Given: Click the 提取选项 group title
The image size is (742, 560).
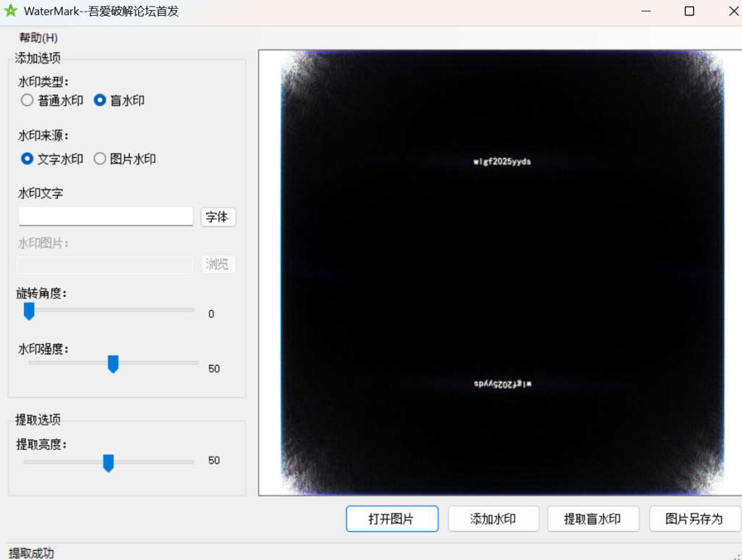Looking at the screenshot, I should [x=38, y=419].
